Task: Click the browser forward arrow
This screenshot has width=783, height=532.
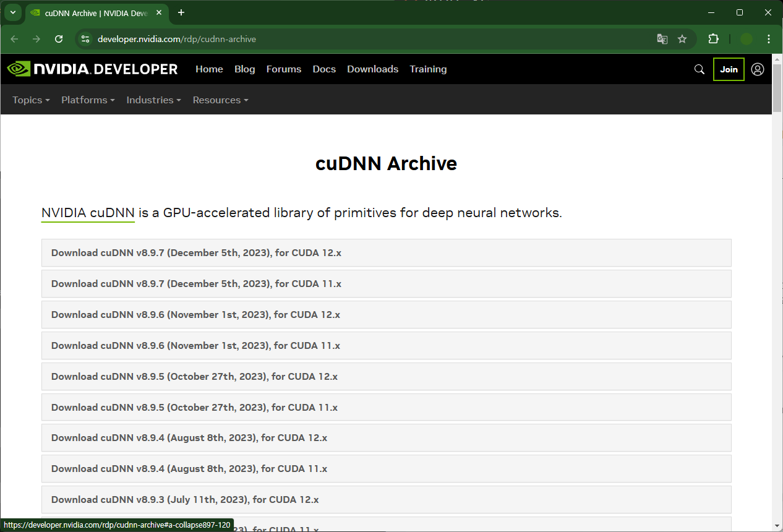Action: pyautogui.click(x=36, y=39)
